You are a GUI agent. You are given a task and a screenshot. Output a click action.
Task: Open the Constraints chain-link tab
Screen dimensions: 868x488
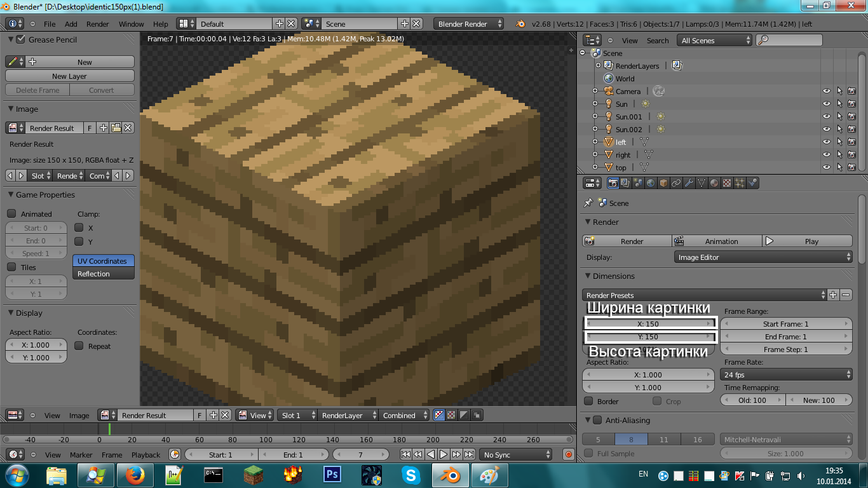click(x=677, y=183)
